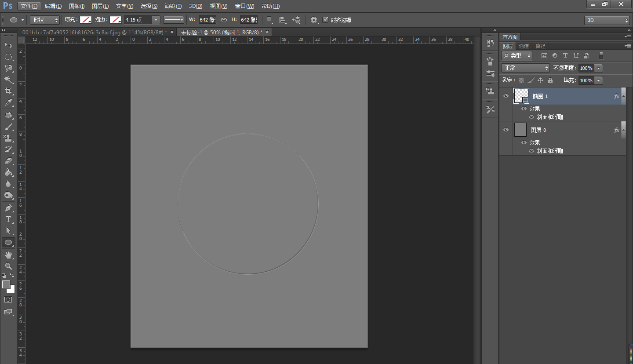633x364 pixels.
Task: Click the link width and height button
Action: [224, 20]
